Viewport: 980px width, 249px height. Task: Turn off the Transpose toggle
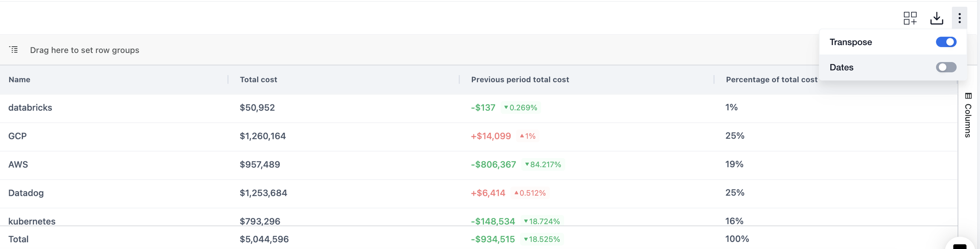pos(946,42)
